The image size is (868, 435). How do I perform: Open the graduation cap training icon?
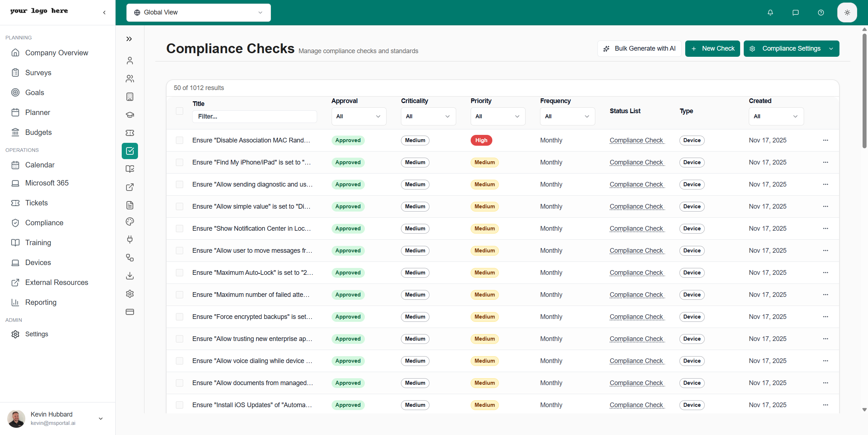point(130,115)
